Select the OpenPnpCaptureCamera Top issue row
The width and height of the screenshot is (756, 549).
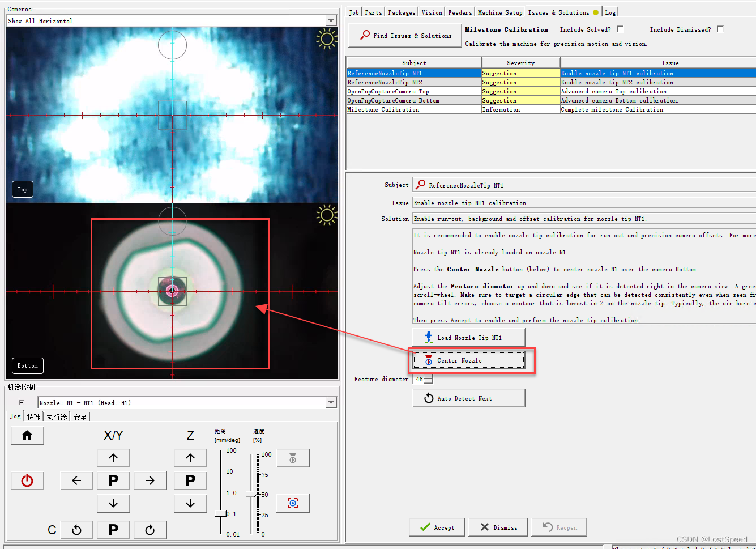tap(551, 91)
